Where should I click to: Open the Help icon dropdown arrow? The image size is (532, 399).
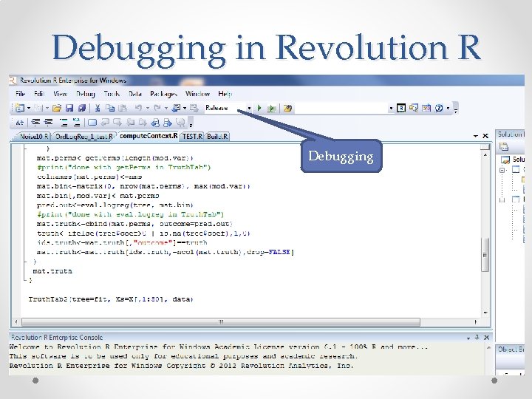448,108
